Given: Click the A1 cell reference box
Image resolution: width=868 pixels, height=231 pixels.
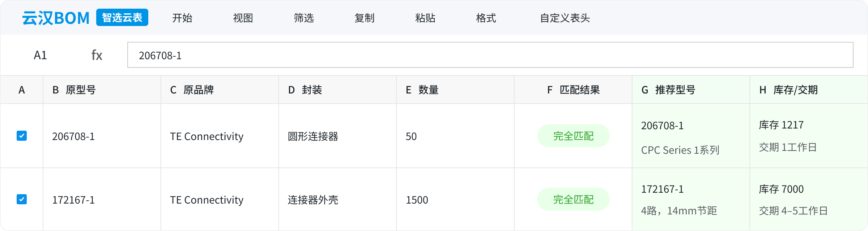Looking at the screenshot, I should [40, 55].
